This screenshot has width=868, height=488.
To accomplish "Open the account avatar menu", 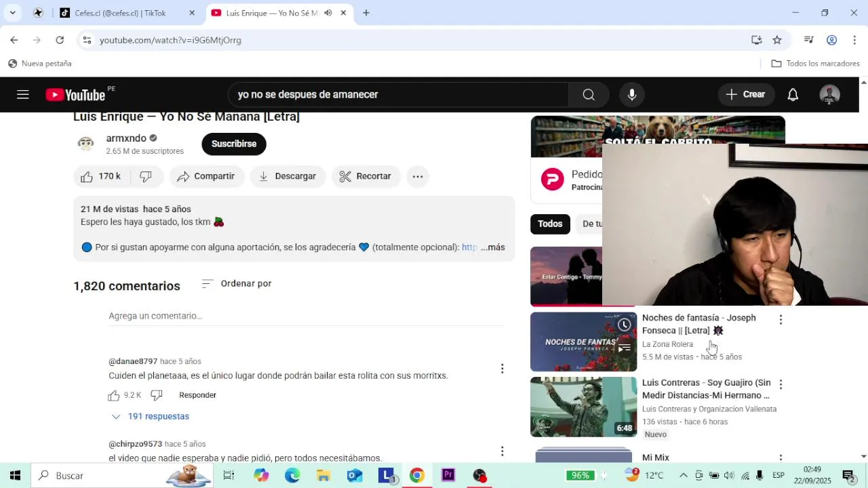I will [829, 94].
